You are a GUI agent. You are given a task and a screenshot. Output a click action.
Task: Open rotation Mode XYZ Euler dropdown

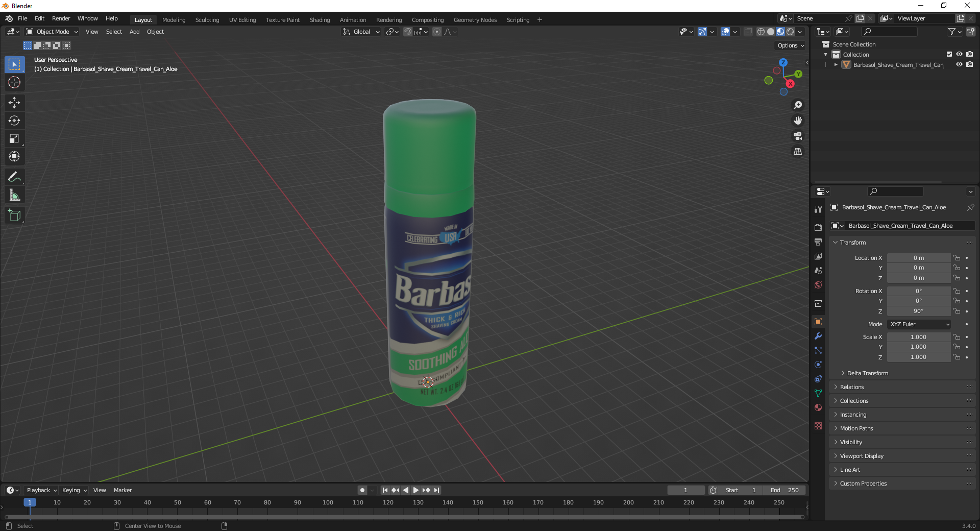[919, 324]
